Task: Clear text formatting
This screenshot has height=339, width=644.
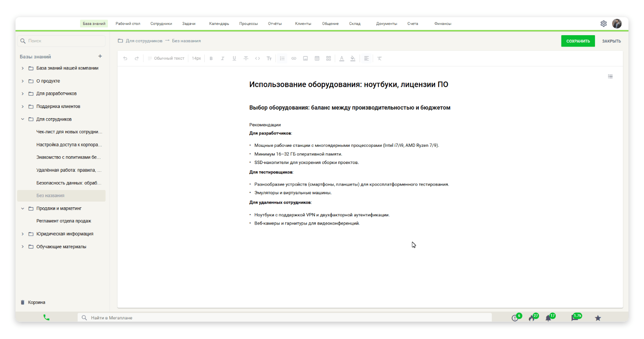Action: 380,58
